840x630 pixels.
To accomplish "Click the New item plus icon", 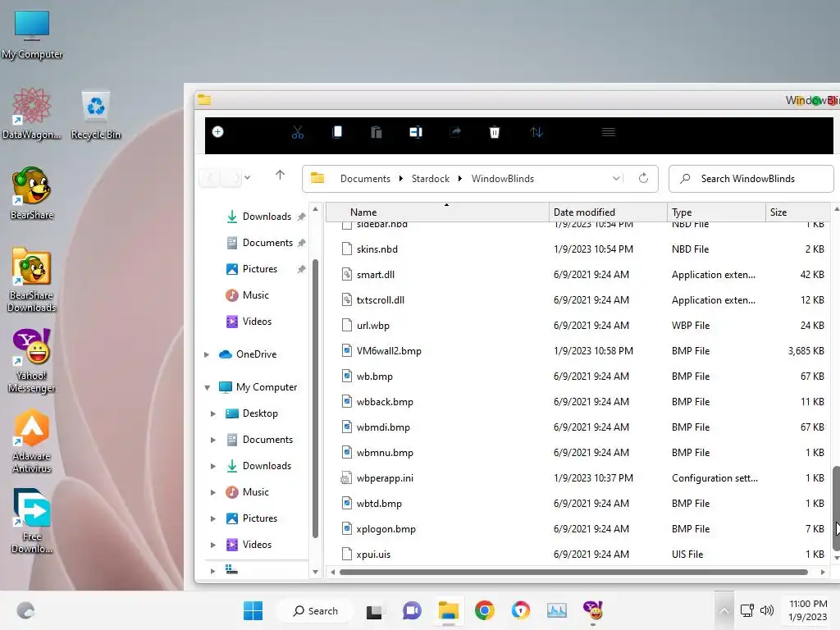I will click(x=217, y=132).
